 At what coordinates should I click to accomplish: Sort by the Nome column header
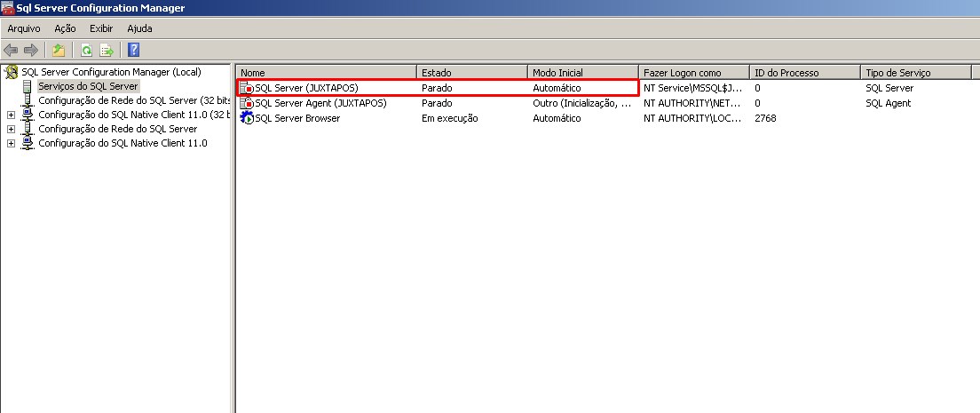click(x=327, y=73)
